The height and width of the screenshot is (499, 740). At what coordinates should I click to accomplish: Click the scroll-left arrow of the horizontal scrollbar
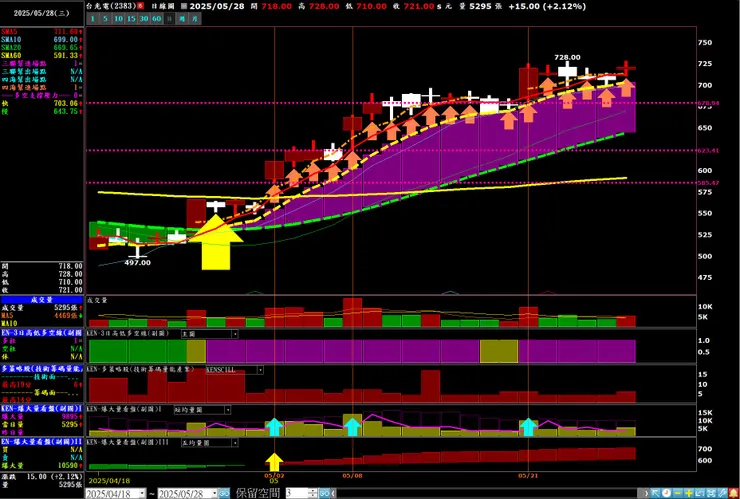[x=333, y=493]
